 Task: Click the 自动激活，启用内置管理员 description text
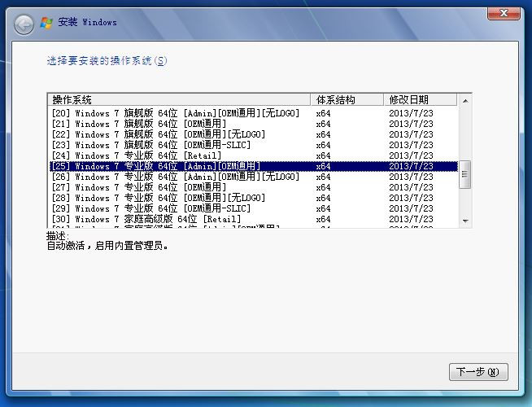[107, 246]
